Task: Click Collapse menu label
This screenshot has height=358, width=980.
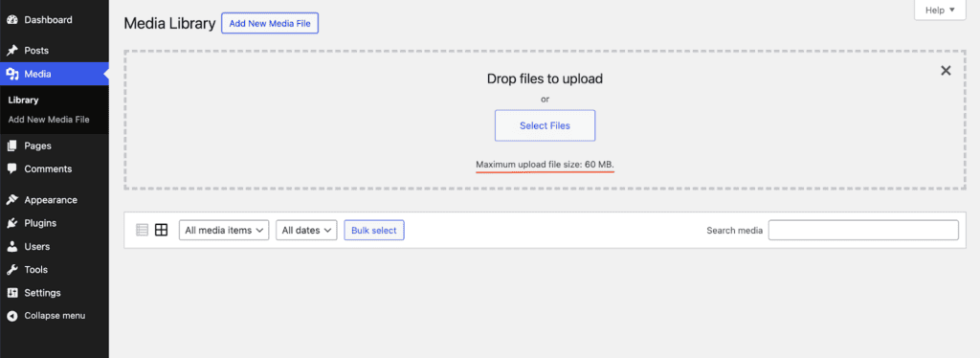Action: click(55, 316)
